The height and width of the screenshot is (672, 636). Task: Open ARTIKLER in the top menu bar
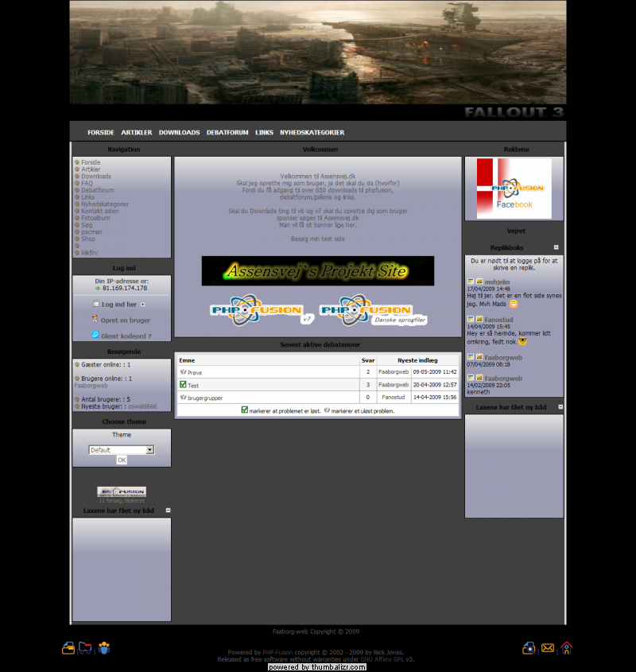tap(136, 133)
